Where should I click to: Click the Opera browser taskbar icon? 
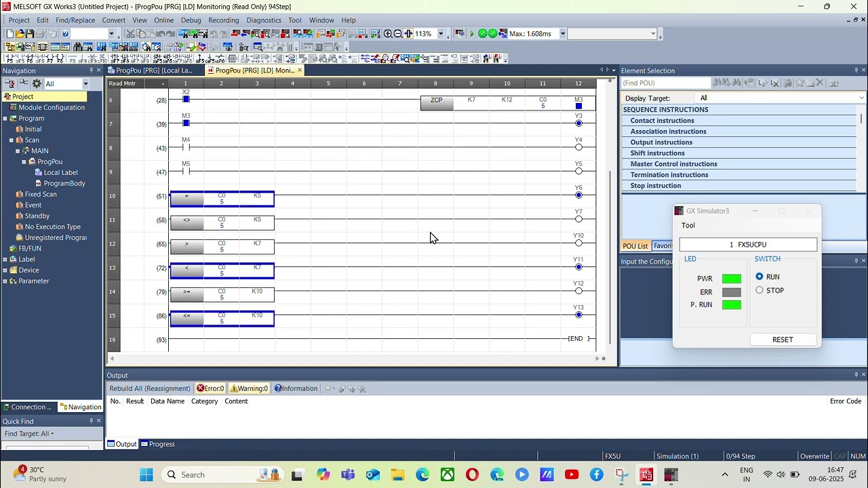(x=472, y=474)
